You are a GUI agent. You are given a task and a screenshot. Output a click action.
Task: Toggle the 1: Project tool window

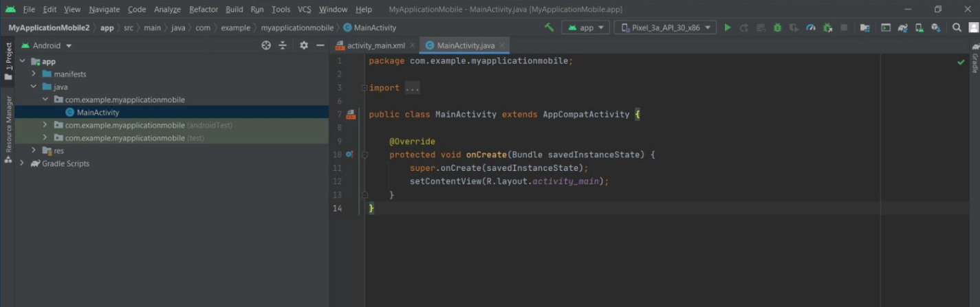click(8, 61)
